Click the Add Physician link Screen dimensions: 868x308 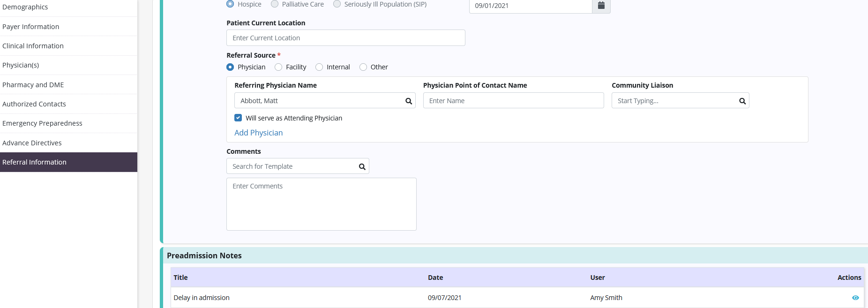pyautogui.click(x=258, y=133)
